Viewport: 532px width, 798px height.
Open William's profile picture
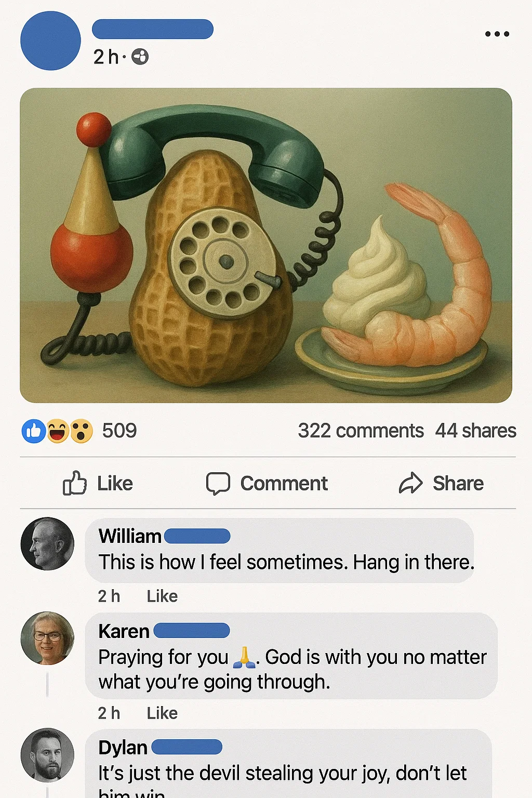point(47,544)
